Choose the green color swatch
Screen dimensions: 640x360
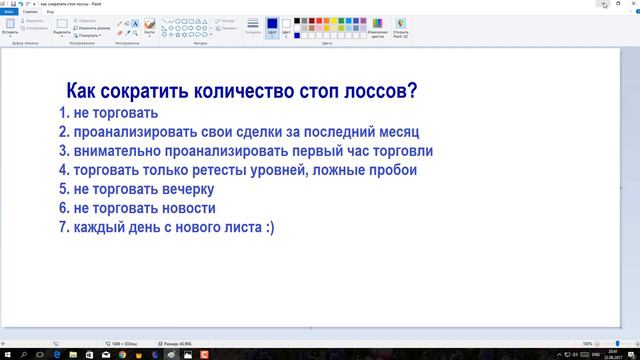tap(341, 21)
